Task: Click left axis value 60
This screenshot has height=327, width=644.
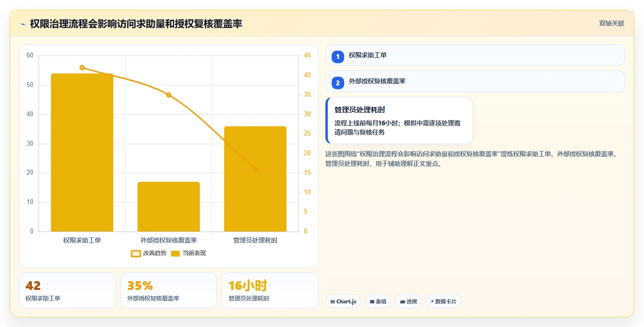Action: coord(30,55)
